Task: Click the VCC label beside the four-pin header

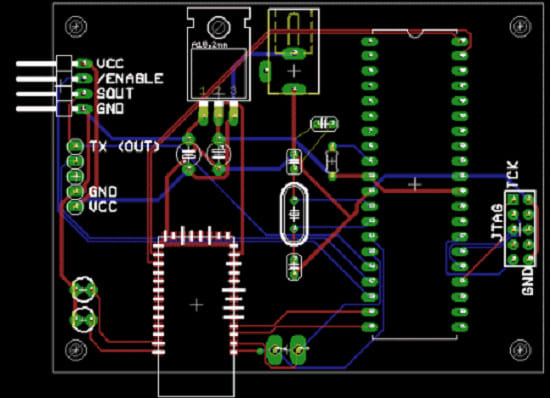Action: pyautogui.click(x=110, y=63)
